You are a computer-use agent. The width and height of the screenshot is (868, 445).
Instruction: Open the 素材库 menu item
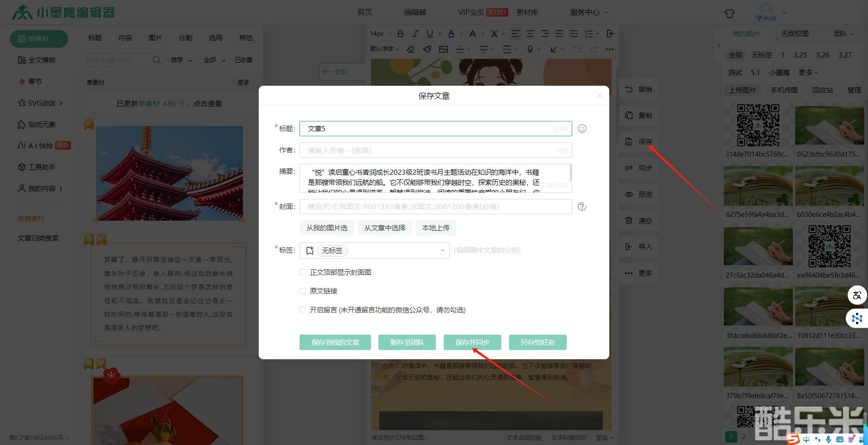pyautogui.click(x=527, y=13)
